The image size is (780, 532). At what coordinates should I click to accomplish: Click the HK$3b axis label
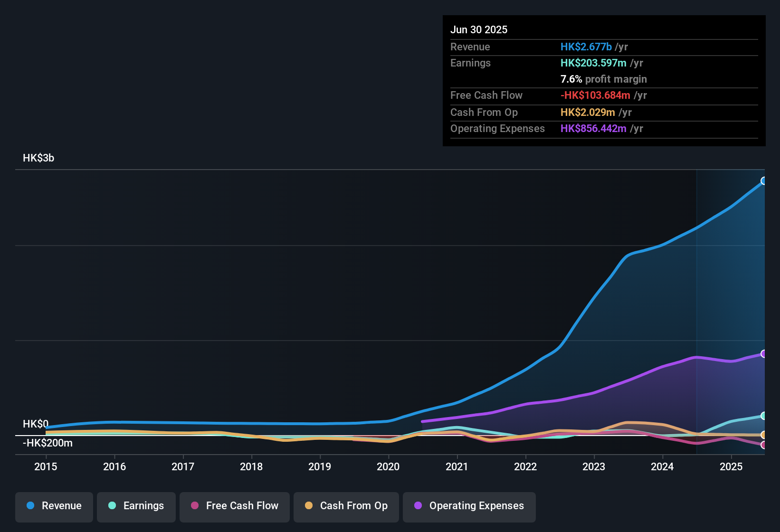pyautogui.click(x=38, y=158)
